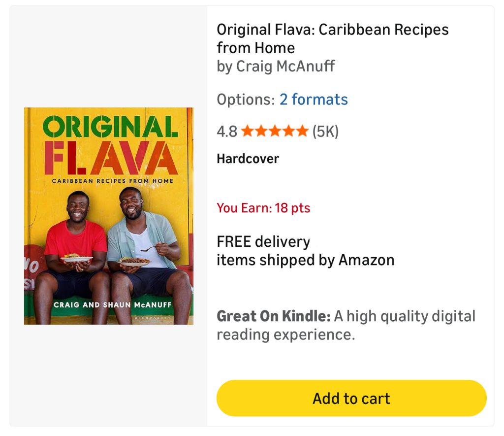Screen dimensions: 504x436
Task: Click the author name 'by Craig McAnuff'
Action: 276,66
